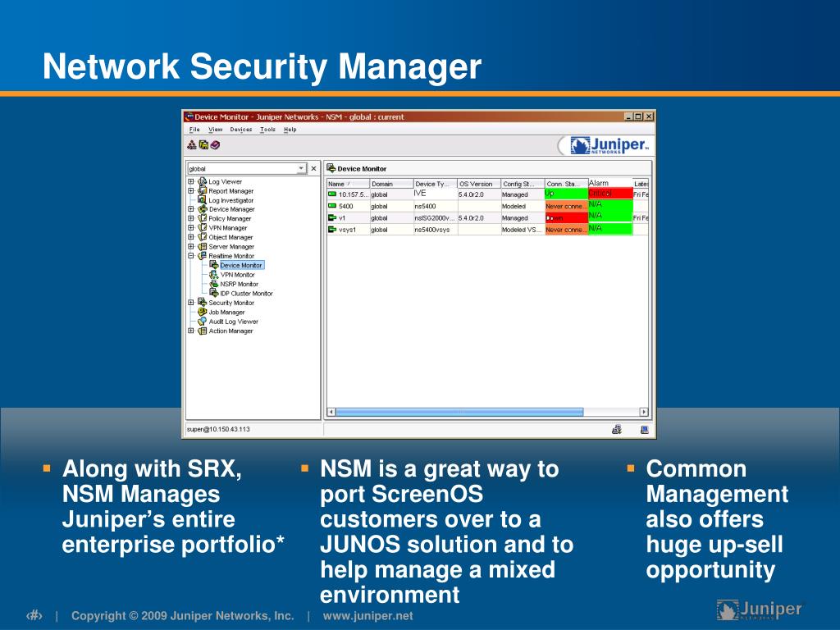Click the Realtime Monitor tree icon
The image size is (840, 630).
[202, 256]
